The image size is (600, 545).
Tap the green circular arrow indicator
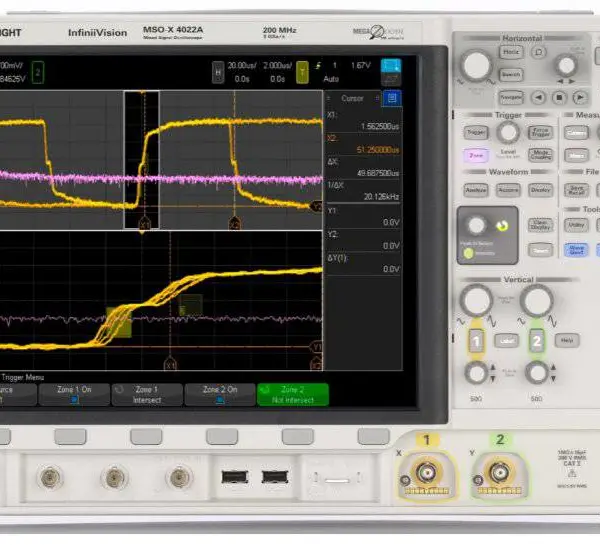(502, 226)
